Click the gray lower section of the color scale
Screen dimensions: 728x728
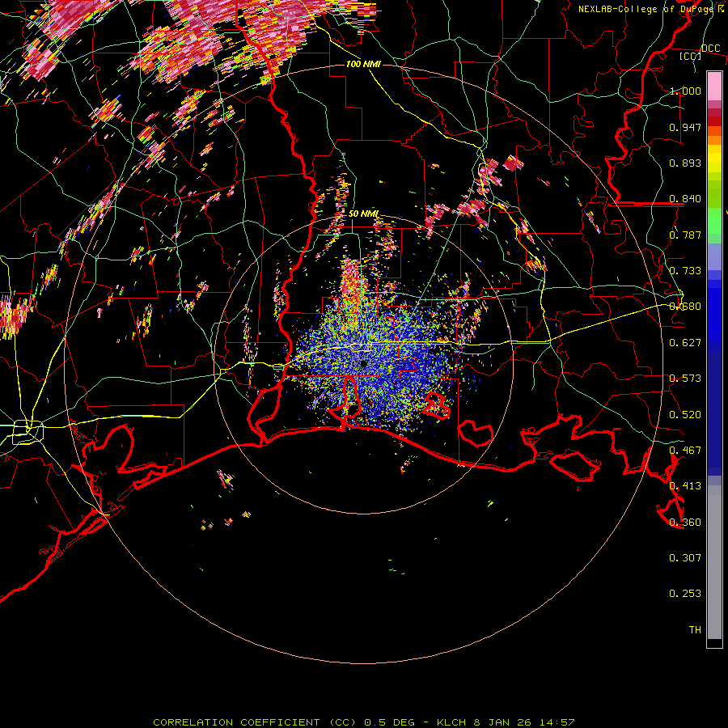click(x=714, y=562)
